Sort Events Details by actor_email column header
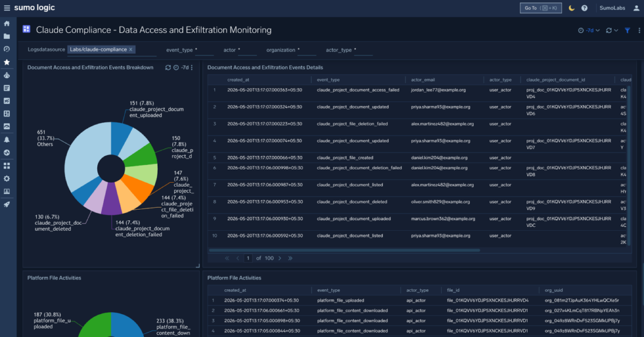The width and height of the screenshot is (644, 337). [423, 79]
